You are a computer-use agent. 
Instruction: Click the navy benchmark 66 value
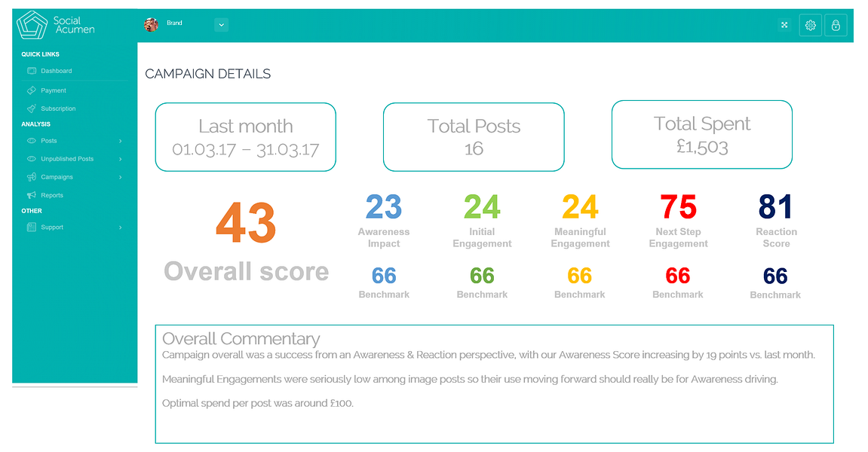tap(775, 276)
